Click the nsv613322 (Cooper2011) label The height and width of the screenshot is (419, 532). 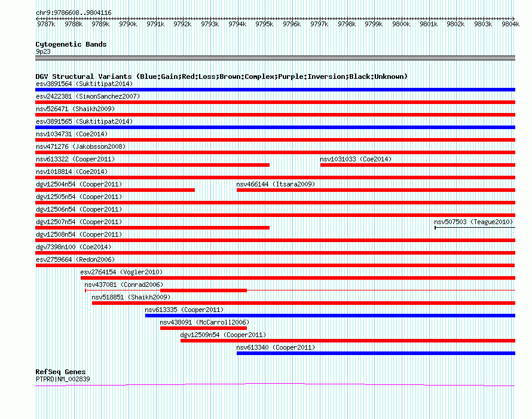point(75,159)
